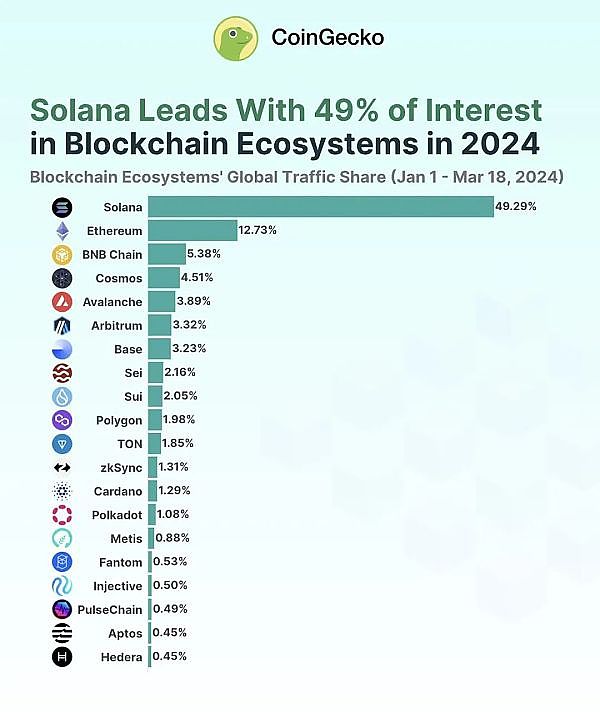This screenshot has width=600, height=712.
Task: Click the Avalanche red icon
Action: pos(62,301)
